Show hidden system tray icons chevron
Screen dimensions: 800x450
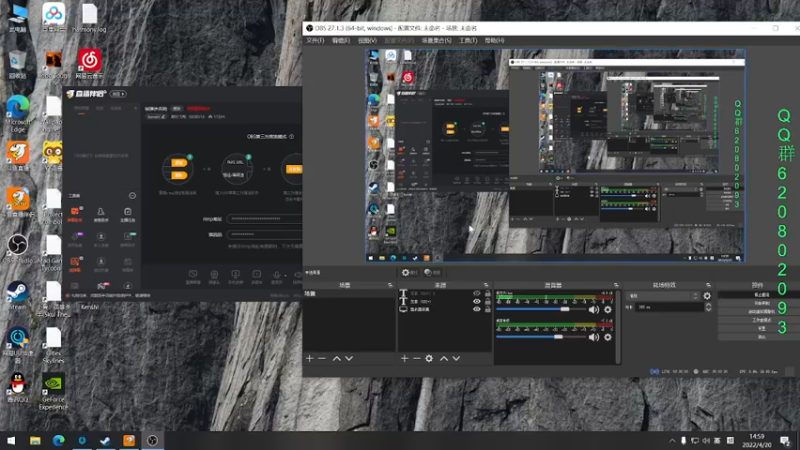[672, 441]
